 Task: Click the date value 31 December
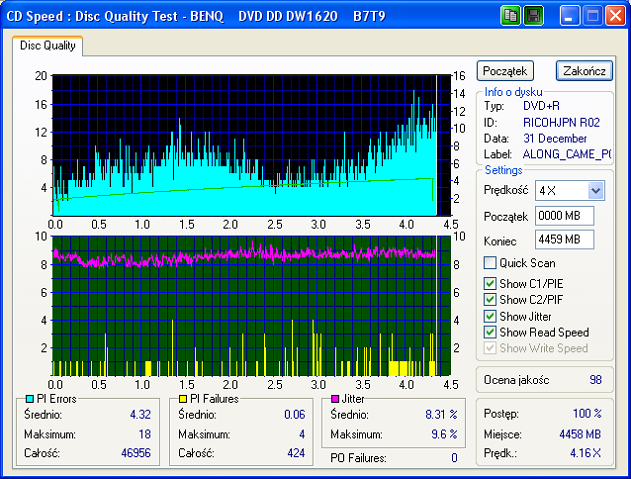(x=555, y=138)
